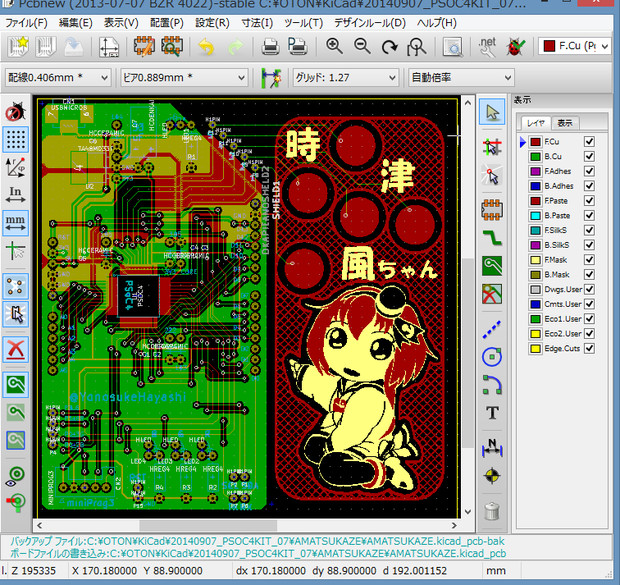620x585 pixels.
Task: Toggle Edge.Cuts layer checkbox
Action: coord(589,348)
